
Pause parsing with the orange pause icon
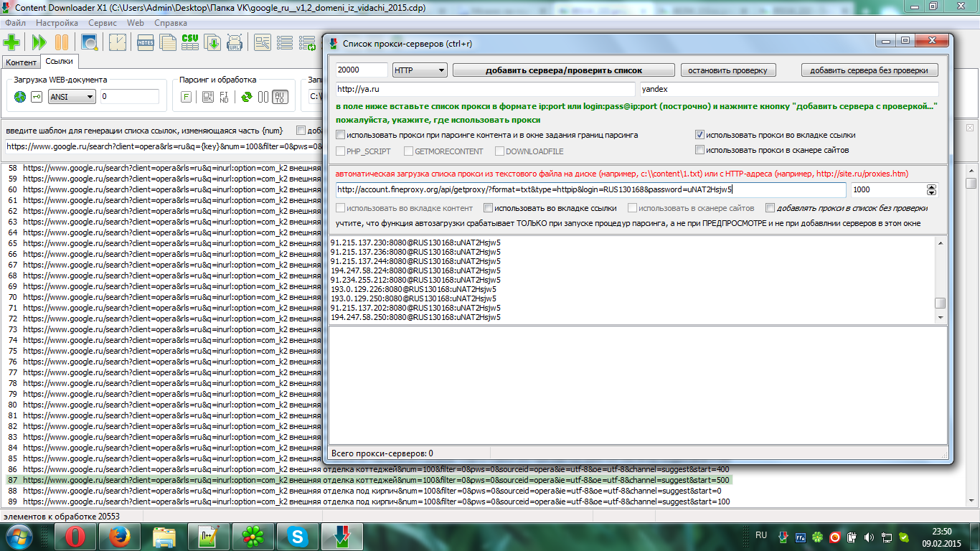pyautogui.click(x=62, y=42)
